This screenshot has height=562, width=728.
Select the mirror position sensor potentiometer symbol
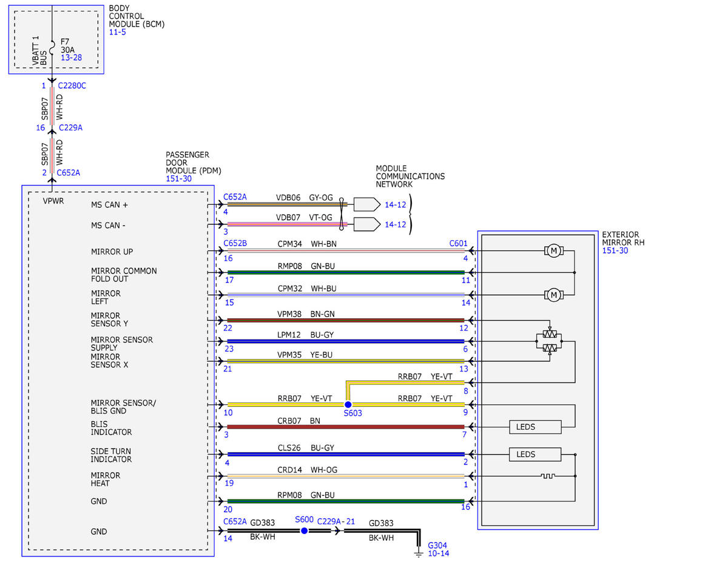point(550,341)
